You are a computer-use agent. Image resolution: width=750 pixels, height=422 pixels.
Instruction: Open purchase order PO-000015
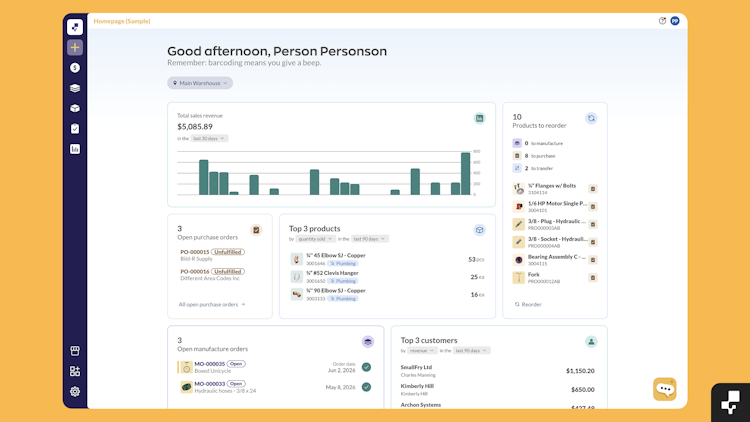click(195, 252)
